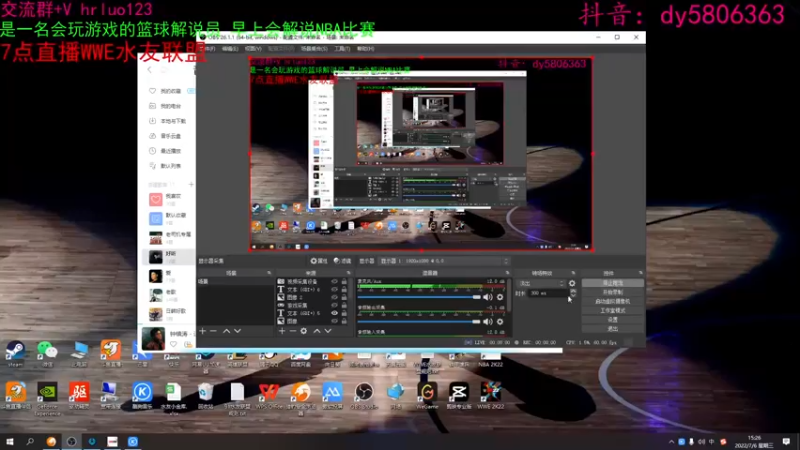Open WeGame desktop shortcut
This screenshot has width=800, height=450.
427,396
